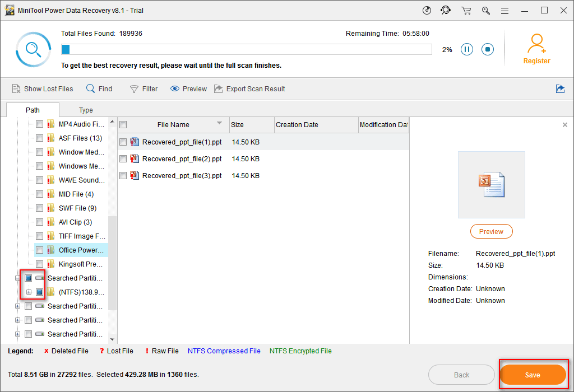Click the orange Save button
The image size is (574, 392).
533,375
